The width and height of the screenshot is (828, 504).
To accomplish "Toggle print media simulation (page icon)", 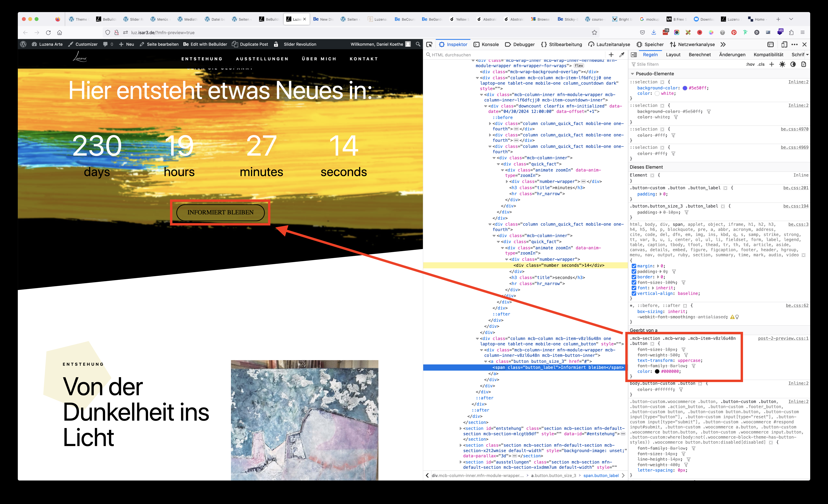I will tap(804, 64).
